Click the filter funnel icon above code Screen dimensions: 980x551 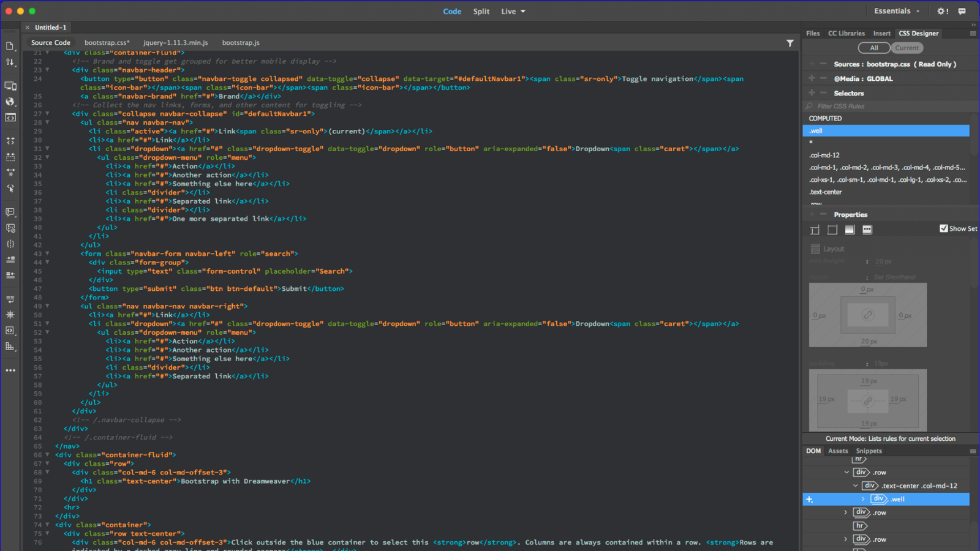coord(790,43)
